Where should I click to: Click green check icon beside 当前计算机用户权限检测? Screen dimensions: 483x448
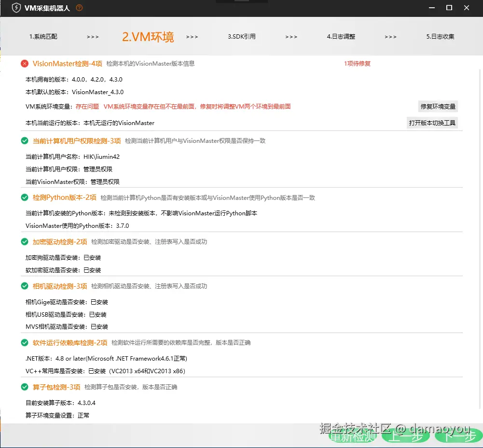[x=25, y=141]
